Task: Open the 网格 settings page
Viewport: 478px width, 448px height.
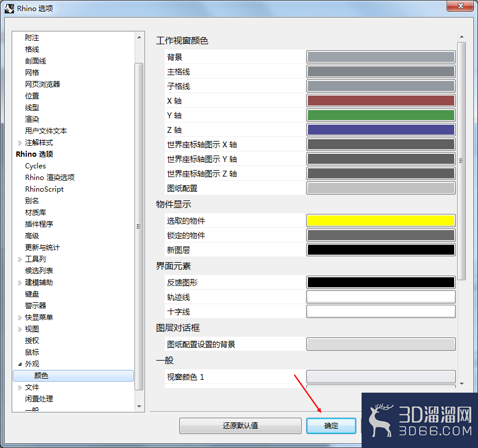Action: tap(32, 72)
